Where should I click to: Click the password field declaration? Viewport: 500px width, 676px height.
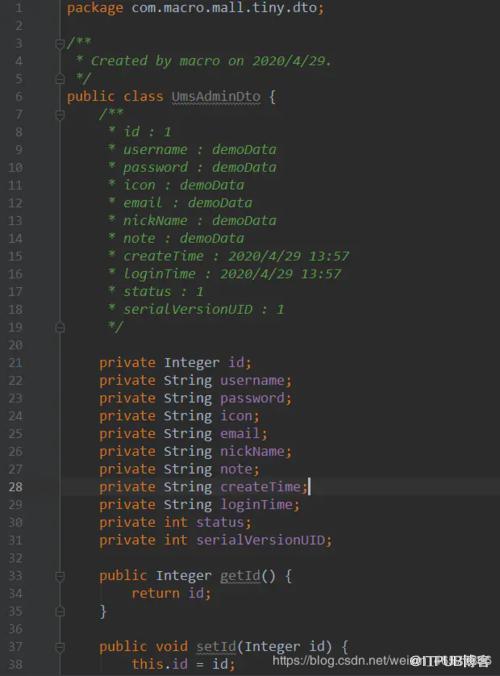pyautogui.click(x=196, y=398)
